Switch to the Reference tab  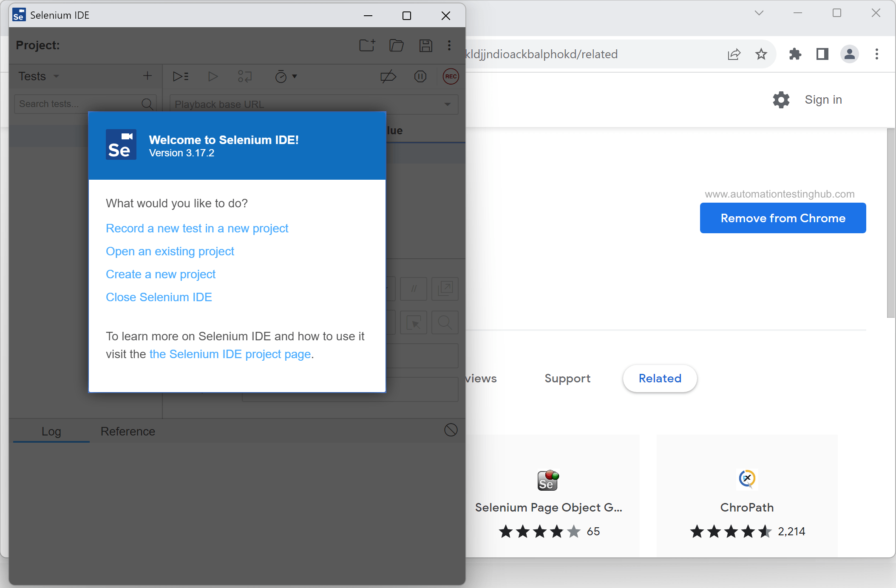point(128,431)
